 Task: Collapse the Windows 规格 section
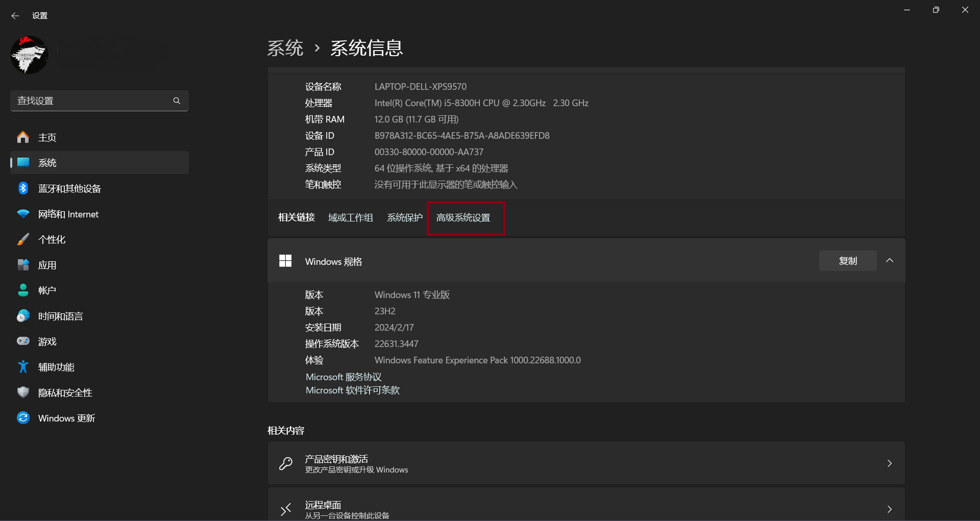tap(889, 260)
